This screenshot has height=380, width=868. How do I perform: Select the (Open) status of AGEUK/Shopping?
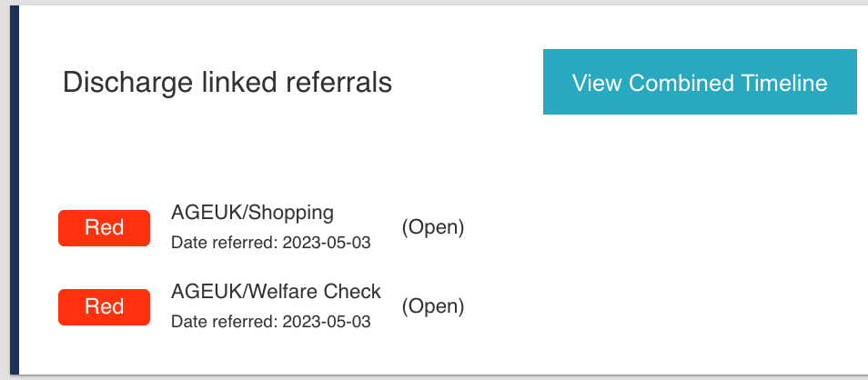click(x=433, y=227)
